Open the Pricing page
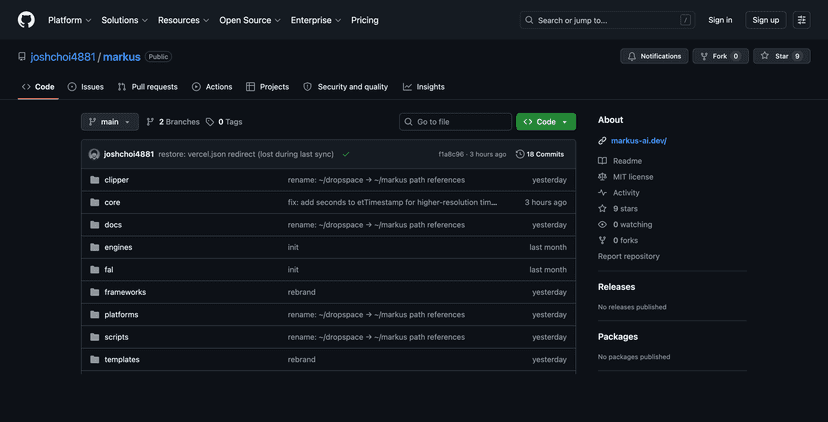This screenshot has height=422, width=828. coord(365,20)
